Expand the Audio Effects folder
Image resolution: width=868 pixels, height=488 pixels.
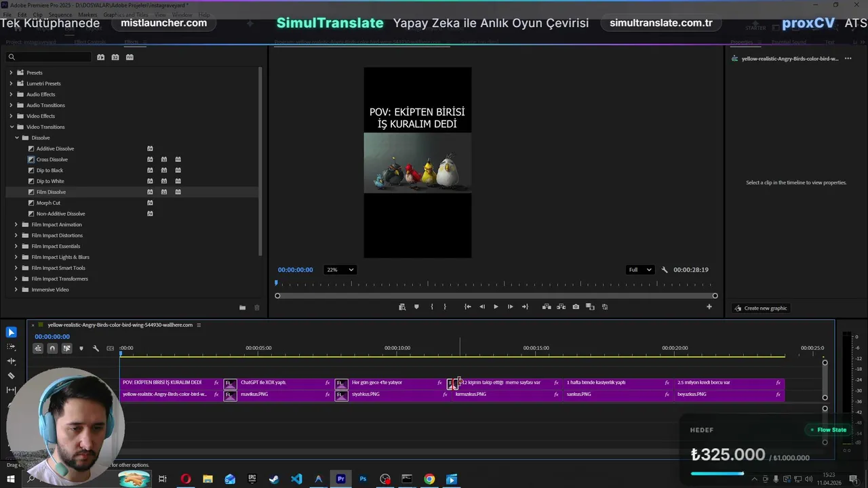[11, 94]
